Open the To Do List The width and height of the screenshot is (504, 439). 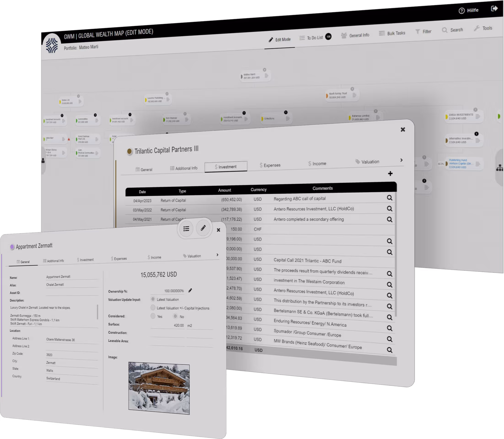point(303,38)
